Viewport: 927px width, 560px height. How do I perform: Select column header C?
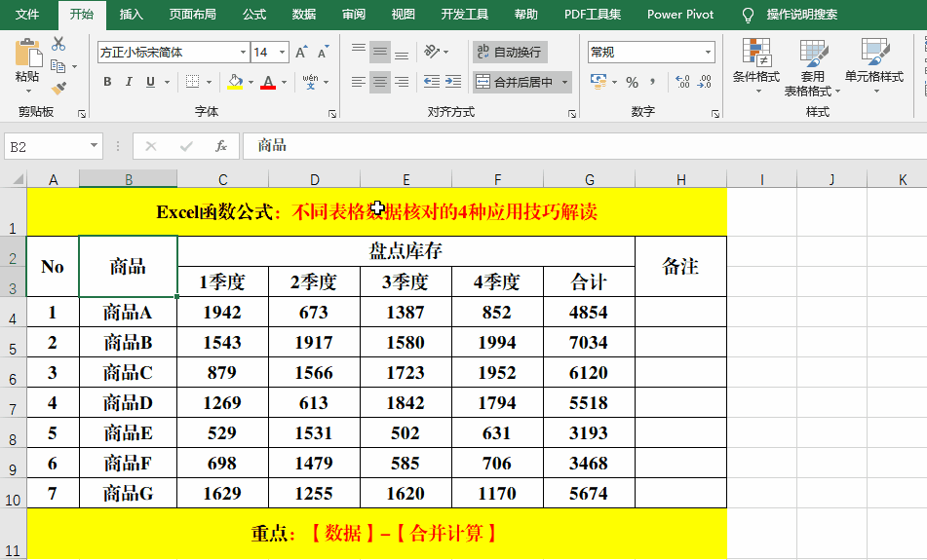coord(222,179)
